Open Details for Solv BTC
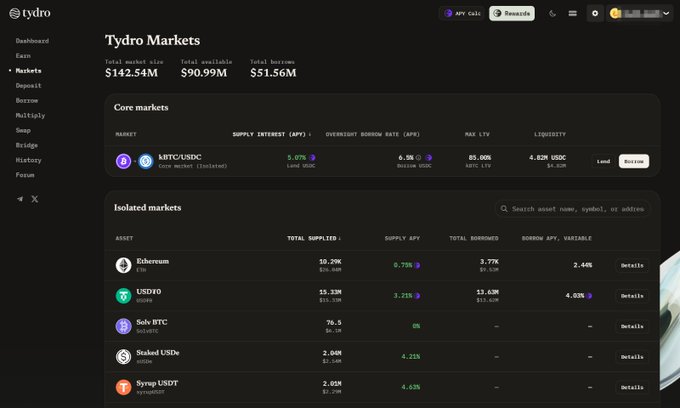The width and height of the screenshot is (680, 408). coord(632,326)
